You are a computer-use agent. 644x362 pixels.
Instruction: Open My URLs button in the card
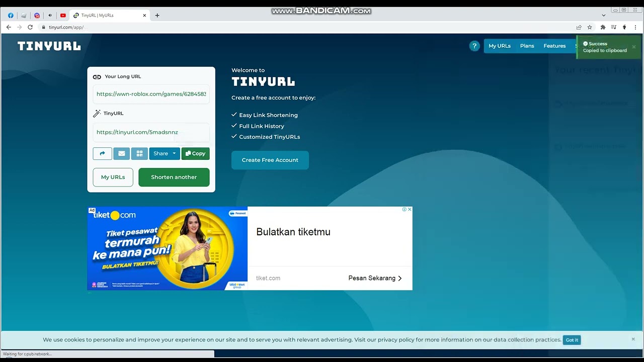click(x=113, y=177)
